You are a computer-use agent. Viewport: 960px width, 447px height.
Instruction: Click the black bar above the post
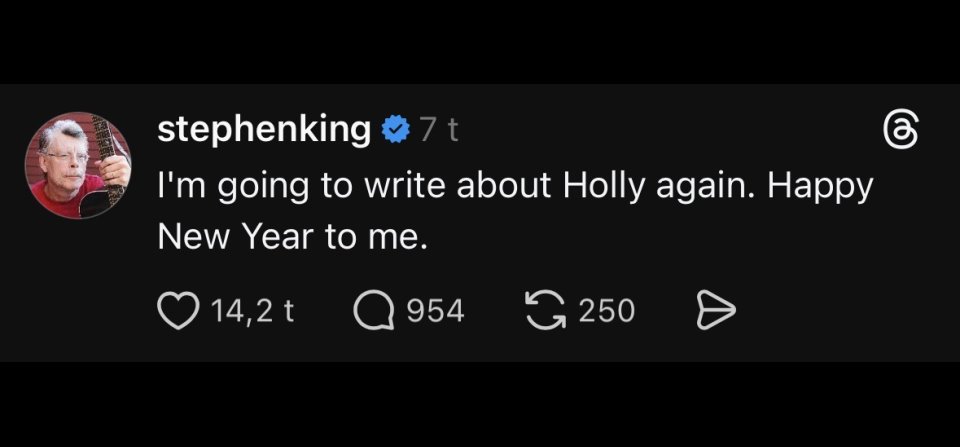tap(480, 40)
